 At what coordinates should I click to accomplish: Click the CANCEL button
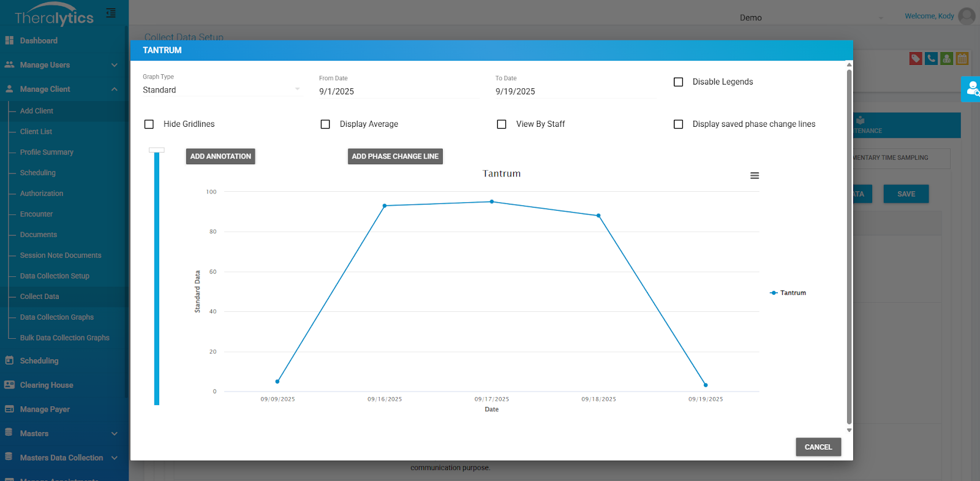[x=818, y=447]
